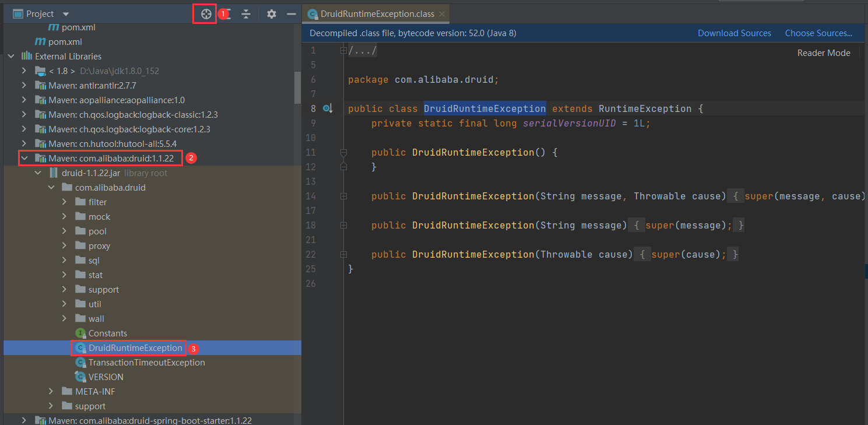Click the Project tree vertical scrollbar thumb
The height and width of the screenshot is (425, 868).
click(297, 87)
